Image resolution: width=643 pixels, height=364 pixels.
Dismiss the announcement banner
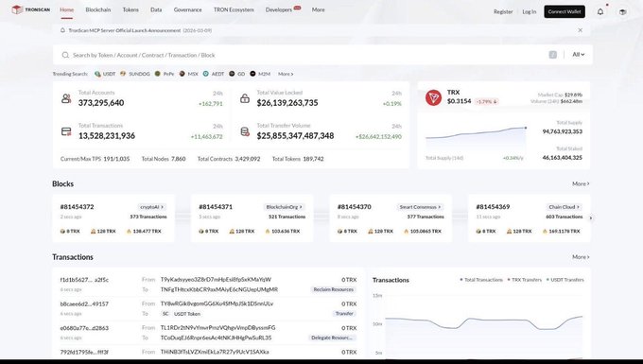580,30
